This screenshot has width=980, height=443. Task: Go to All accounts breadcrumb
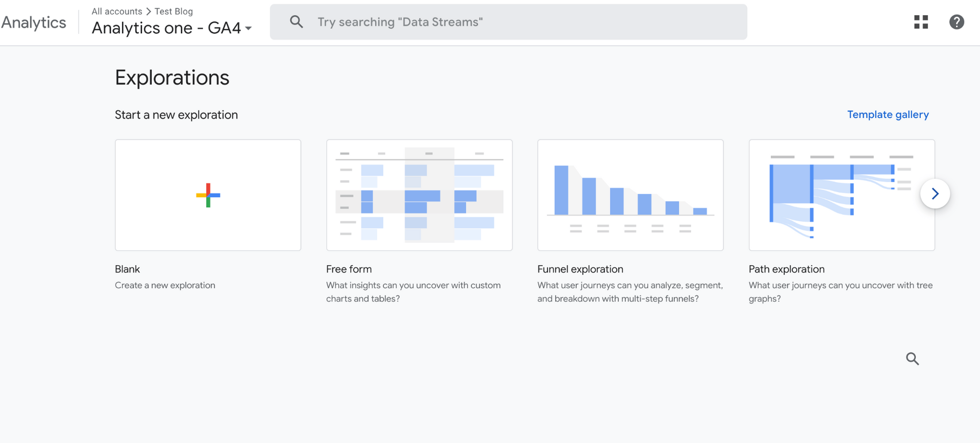point(117,11)
